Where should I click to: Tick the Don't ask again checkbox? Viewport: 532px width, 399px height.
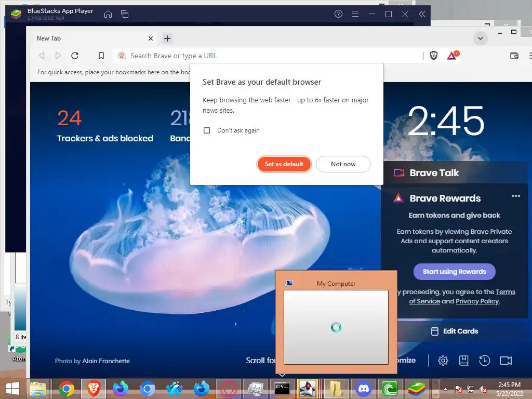pos(207,130)
